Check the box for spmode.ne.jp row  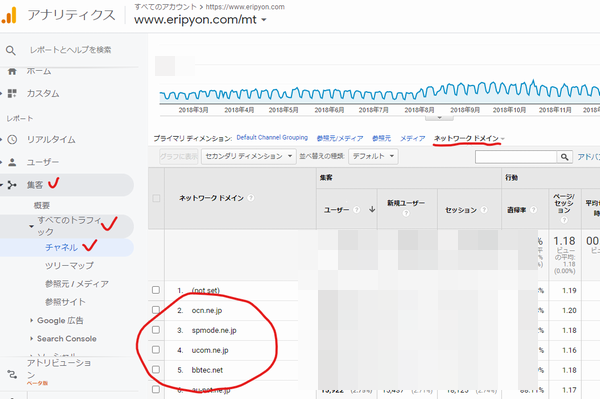156,330
